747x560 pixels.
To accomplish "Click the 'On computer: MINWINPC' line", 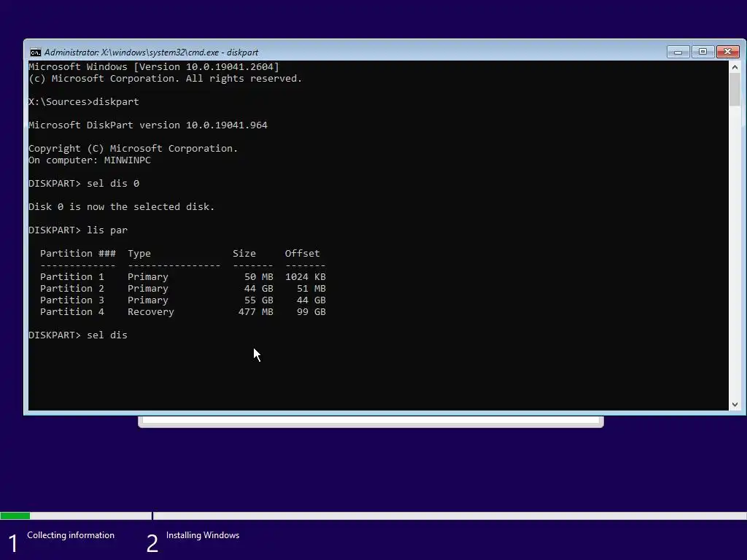I will coord(90,160).
